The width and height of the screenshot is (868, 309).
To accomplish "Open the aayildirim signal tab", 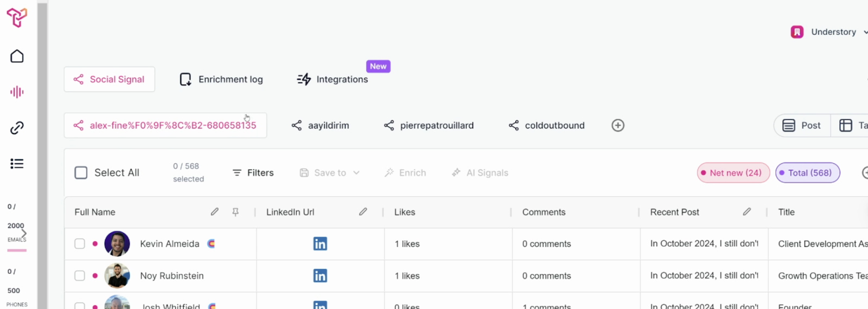I will (320, 125).
